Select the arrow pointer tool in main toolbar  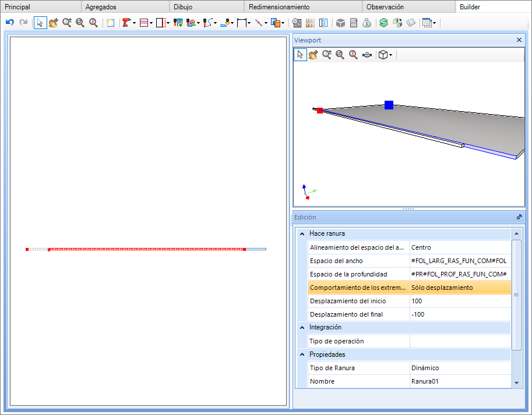40,23
